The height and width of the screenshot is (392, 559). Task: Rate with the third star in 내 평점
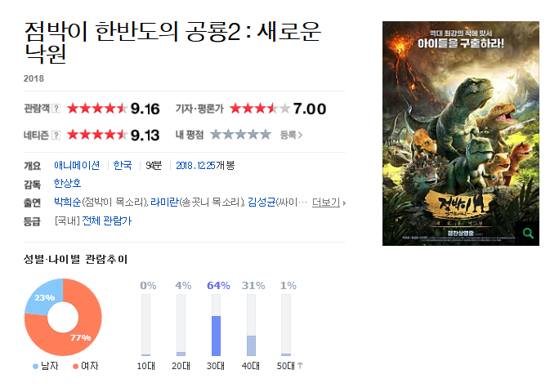(240, 135)
